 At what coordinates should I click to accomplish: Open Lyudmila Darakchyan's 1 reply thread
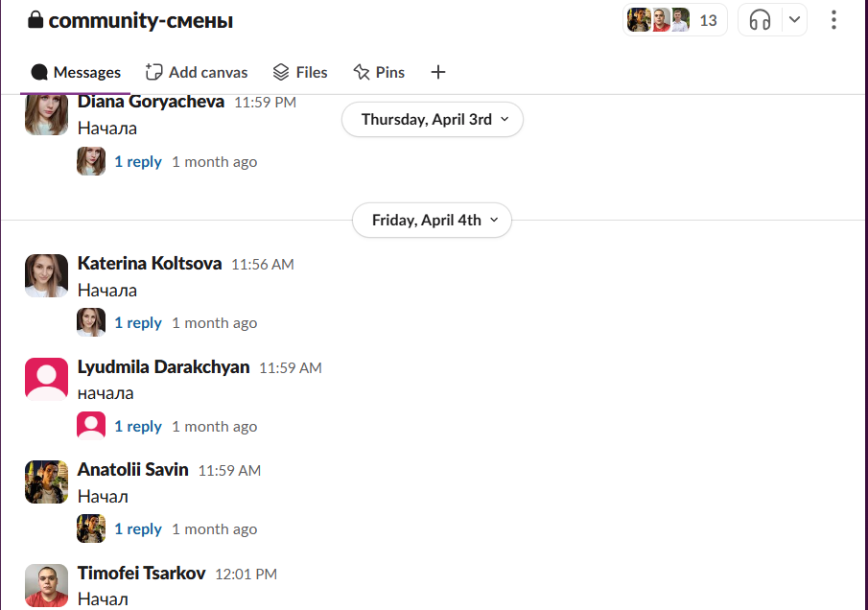tap(138, 427)
